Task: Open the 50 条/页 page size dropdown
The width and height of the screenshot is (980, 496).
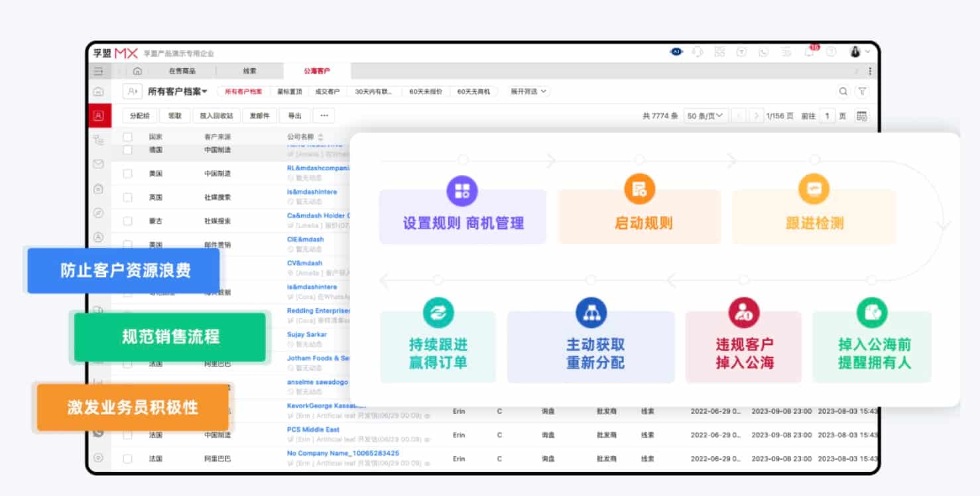Action: [705, 116]
